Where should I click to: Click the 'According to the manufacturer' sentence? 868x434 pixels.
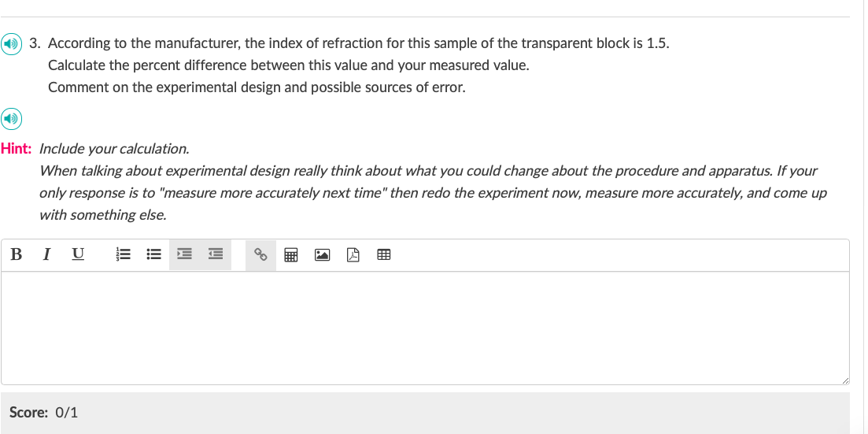click(x=359, y=43)
